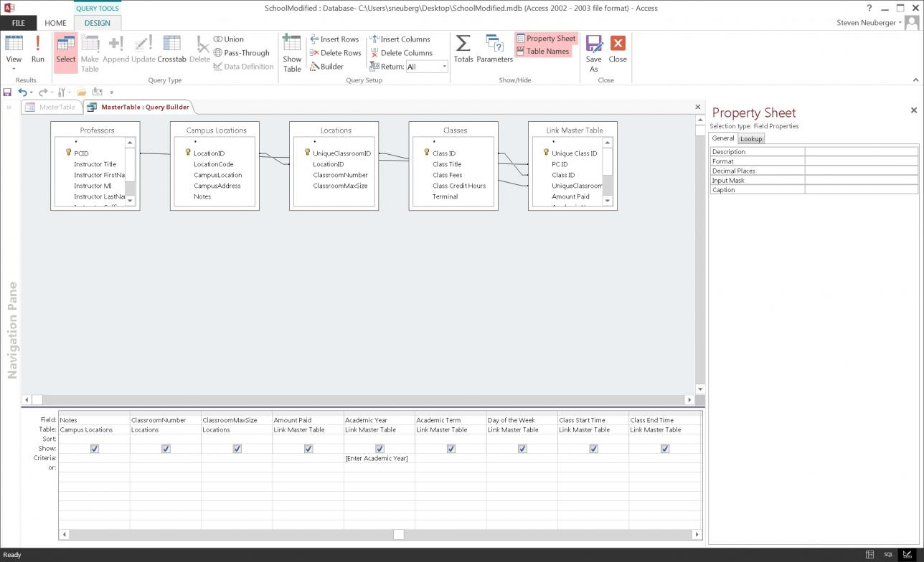This screenshot has width=924, height=562.
Task: Click the Caption property field
Action: pos(862,190)
